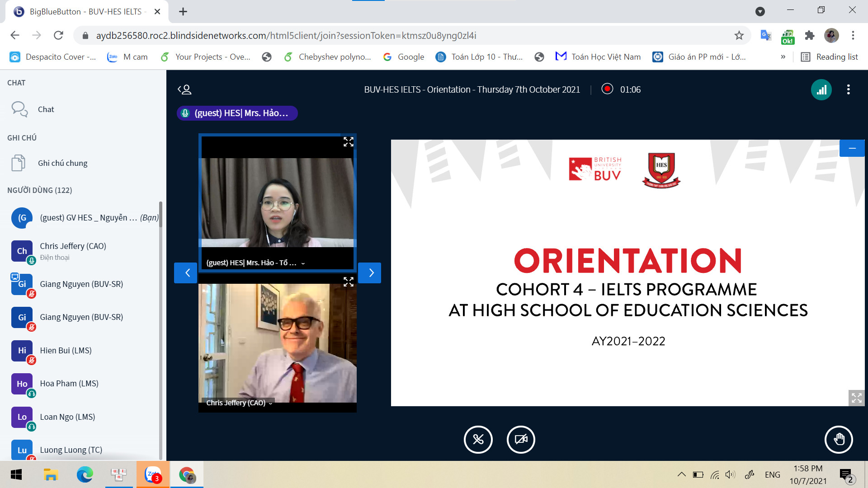The height and width of the screenshot is (488, 868).
Task: Open Mrs. Hảo webcam name dropdown
Action: pos(255,263)
